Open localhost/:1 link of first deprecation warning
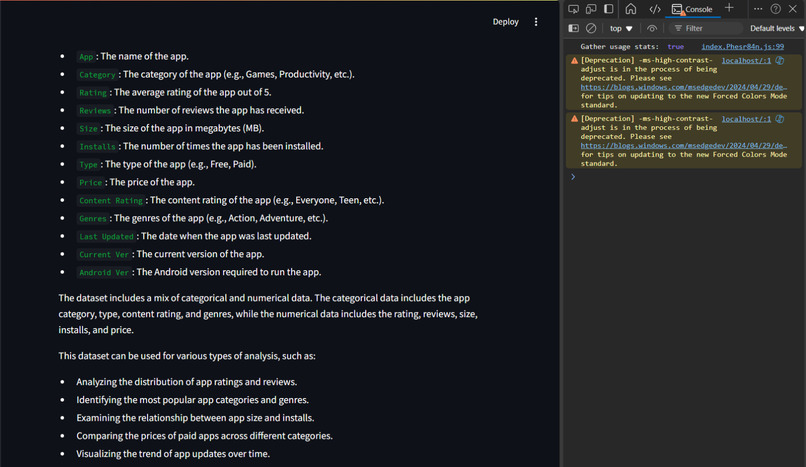Screen dimensions: 806x467 point(746,60)
